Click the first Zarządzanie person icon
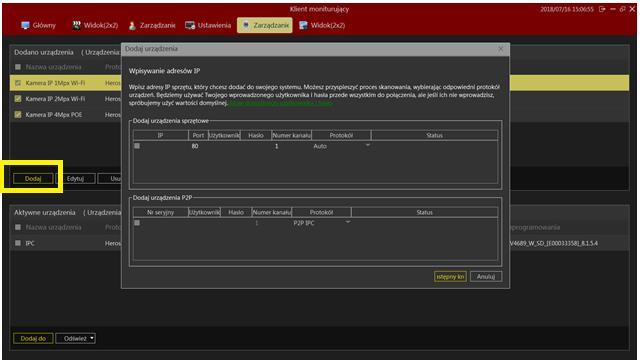 point(132,25)
